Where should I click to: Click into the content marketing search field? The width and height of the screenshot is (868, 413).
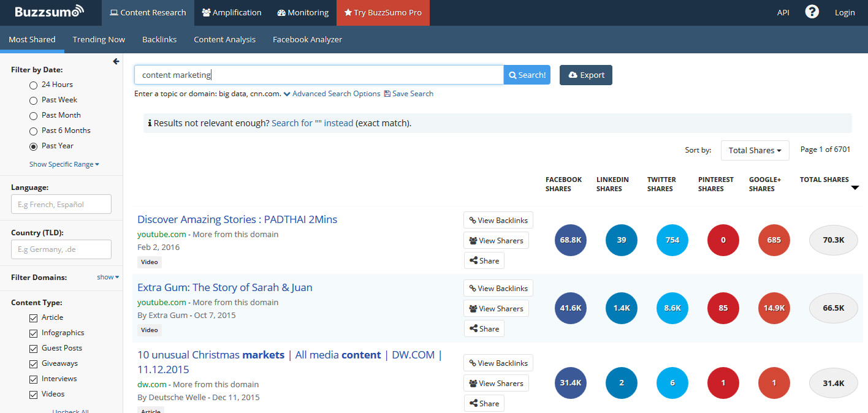(319, 75)
